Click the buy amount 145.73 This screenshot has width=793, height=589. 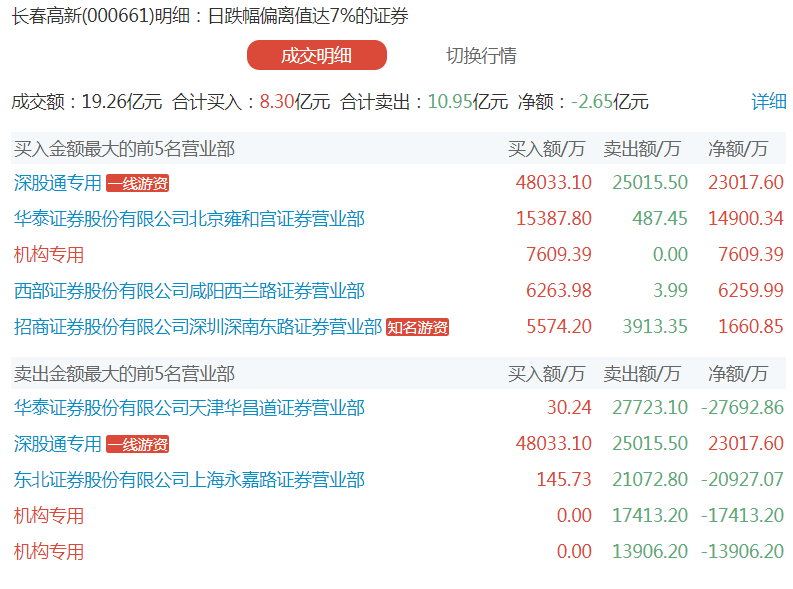[x=563, y=479]
